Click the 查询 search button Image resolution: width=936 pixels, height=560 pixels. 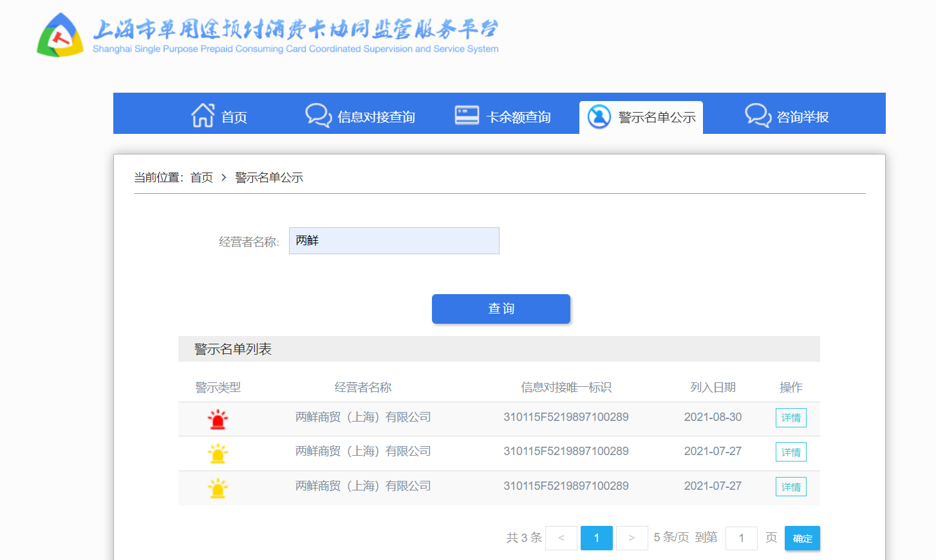click(501, 309)
